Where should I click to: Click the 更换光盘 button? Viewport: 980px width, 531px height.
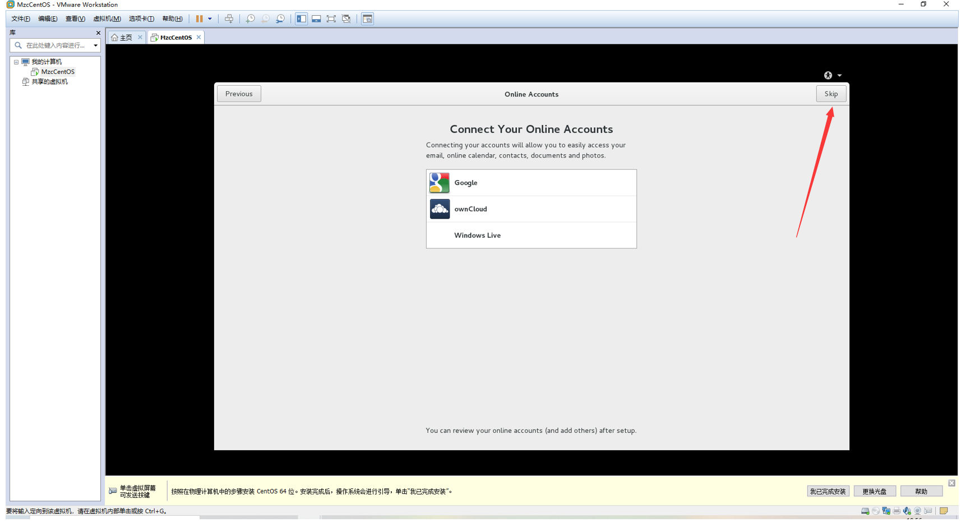875,491
